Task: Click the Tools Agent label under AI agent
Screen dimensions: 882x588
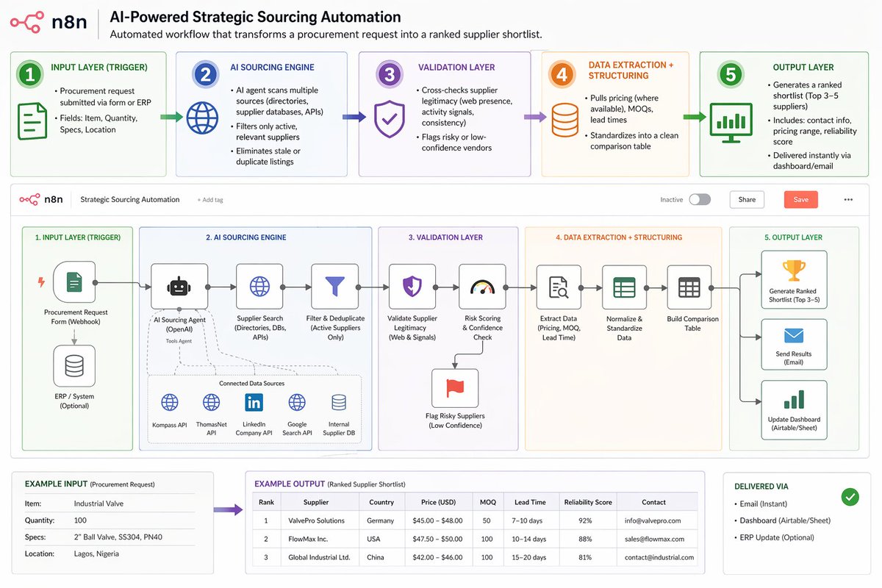Action: click(179, 341)
